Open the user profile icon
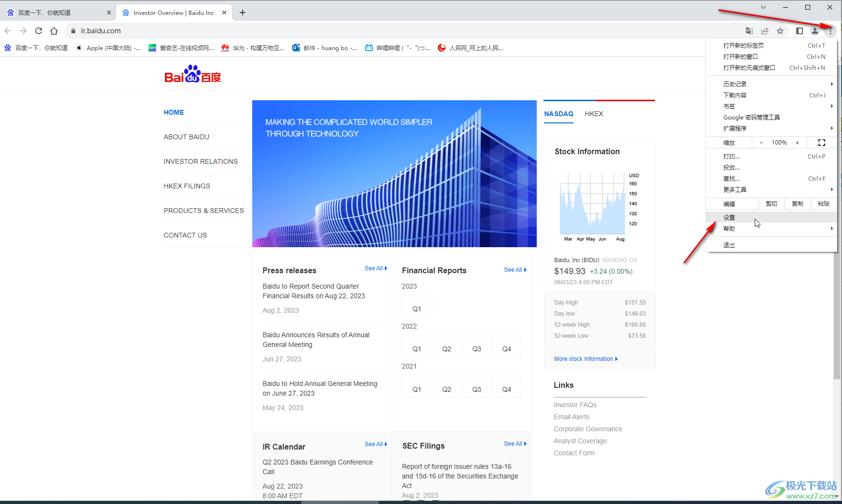The width and height of the screenshot is (842, 504). (815, 31)
